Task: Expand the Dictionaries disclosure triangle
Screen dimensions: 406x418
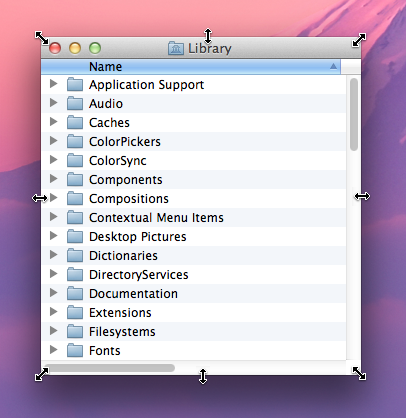Action: tap(53, 255)
